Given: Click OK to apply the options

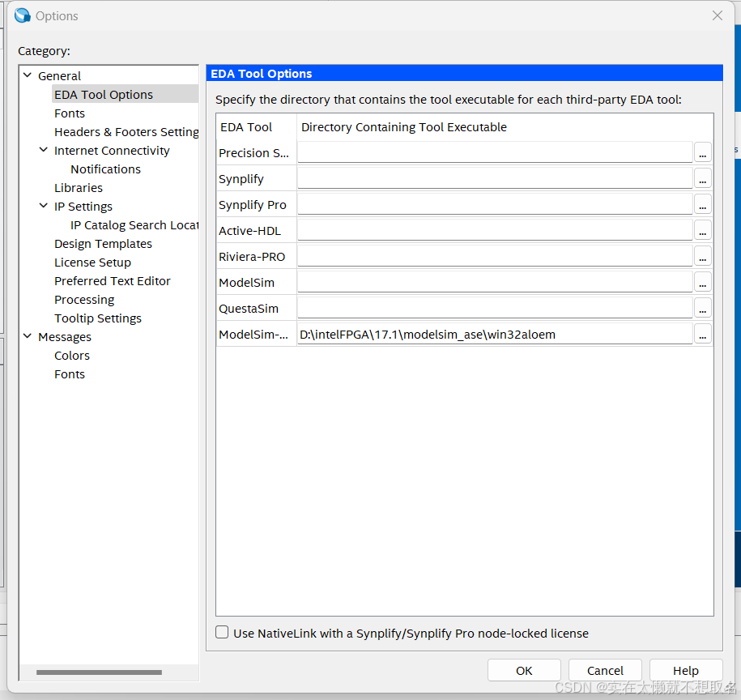Looking at the screenshot, I should pos(524,670).
